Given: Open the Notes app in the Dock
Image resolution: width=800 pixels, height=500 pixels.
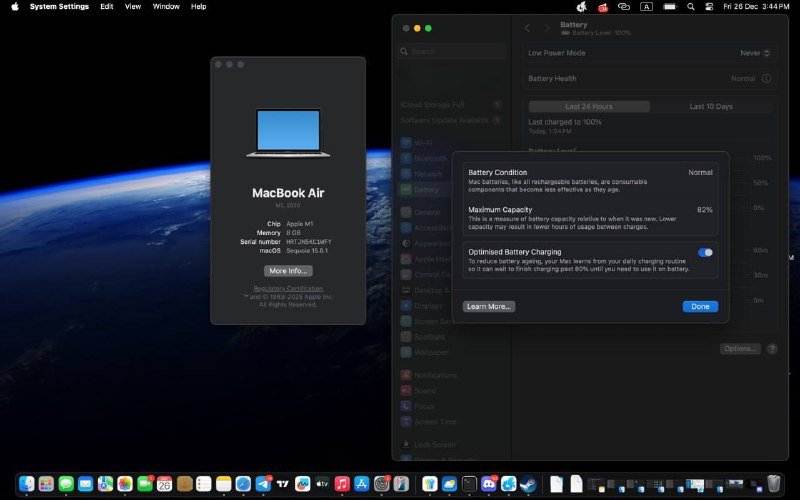Looking at the screenshot, I should [223, 483].
